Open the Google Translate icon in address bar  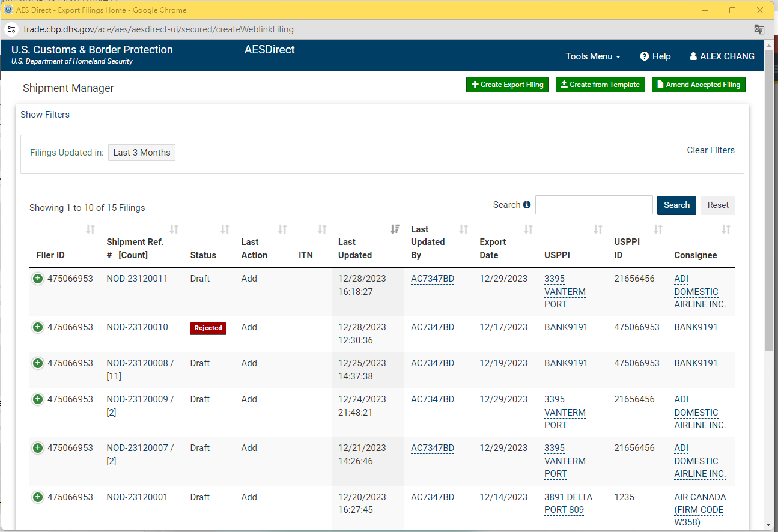coord(759,29)
